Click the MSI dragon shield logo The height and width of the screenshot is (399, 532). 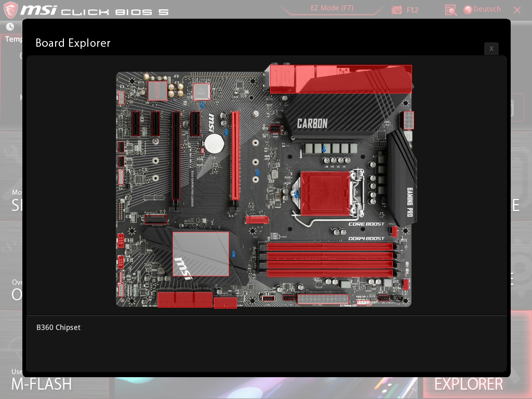click(x=10, y=9)
